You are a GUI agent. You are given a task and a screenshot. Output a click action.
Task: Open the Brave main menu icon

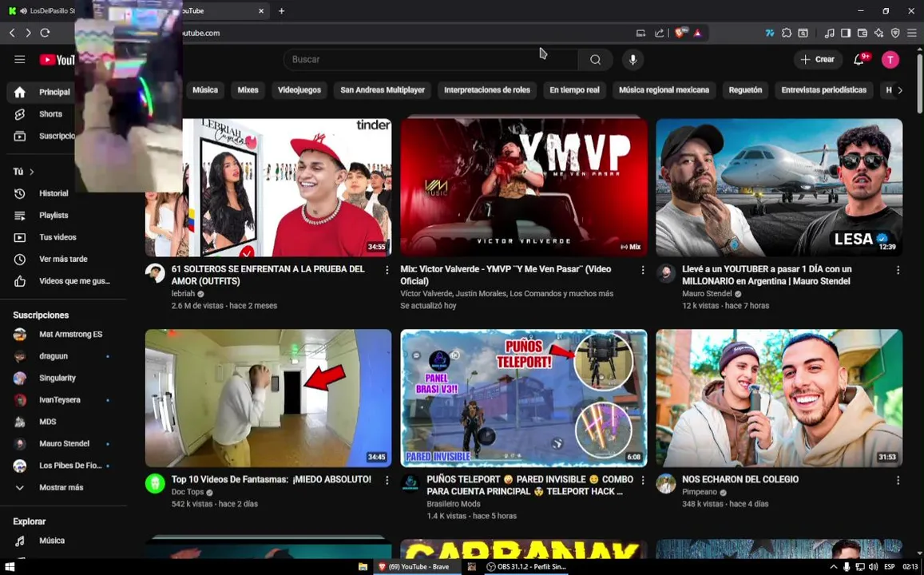912,33
